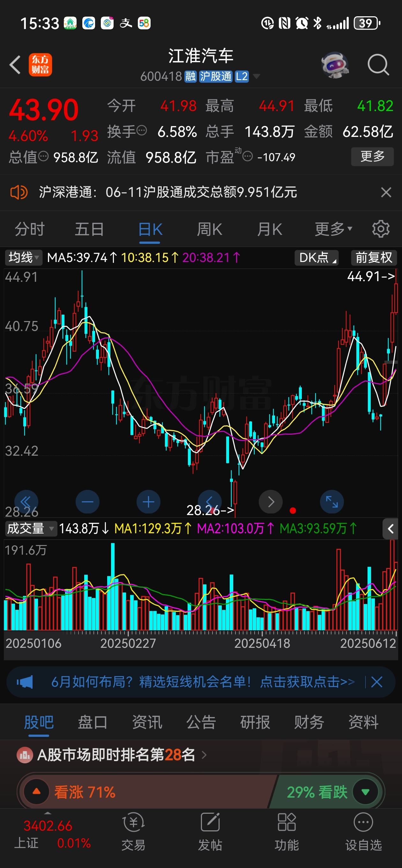Open 点击获取点击>> promo link

(x=307, y=682)
